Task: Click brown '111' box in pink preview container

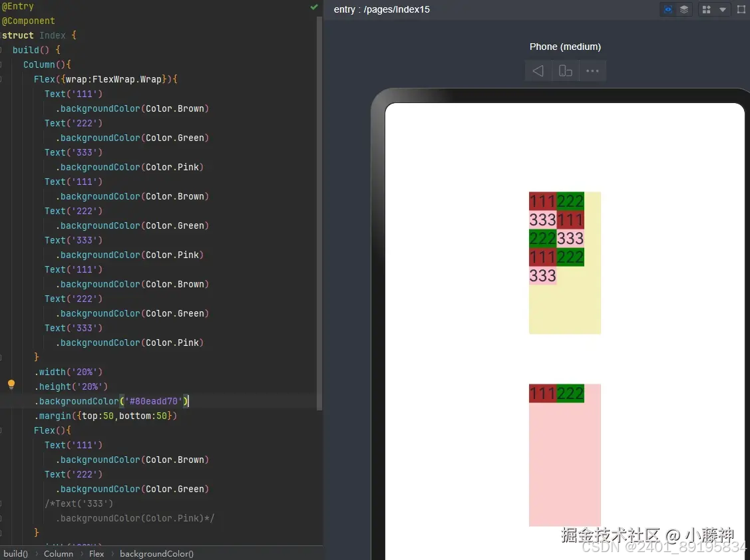Action: (x=542, y=394)
